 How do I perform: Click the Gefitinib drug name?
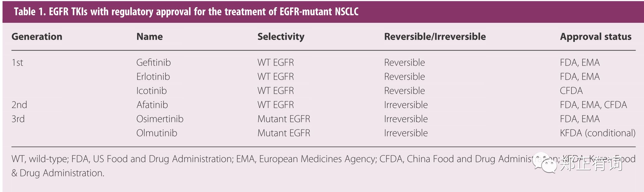[154, 62]
